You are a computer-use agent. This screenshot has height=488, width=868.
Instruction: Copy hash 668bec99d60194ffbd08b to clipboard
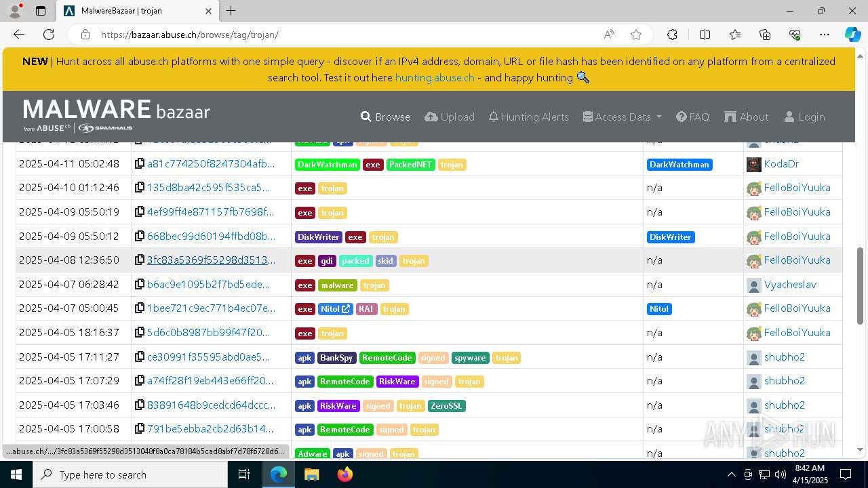point(140,237)
